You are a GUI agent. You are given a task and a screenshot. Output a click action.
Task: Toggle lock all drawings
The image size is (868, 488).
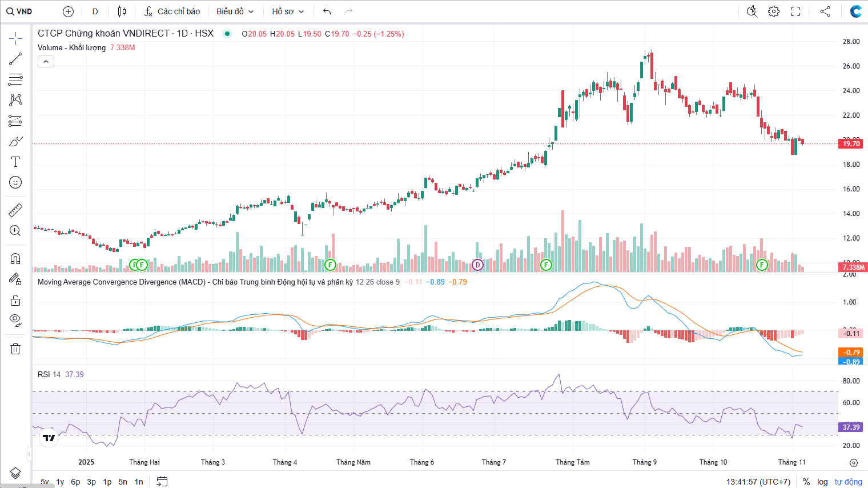click(15, 300)
